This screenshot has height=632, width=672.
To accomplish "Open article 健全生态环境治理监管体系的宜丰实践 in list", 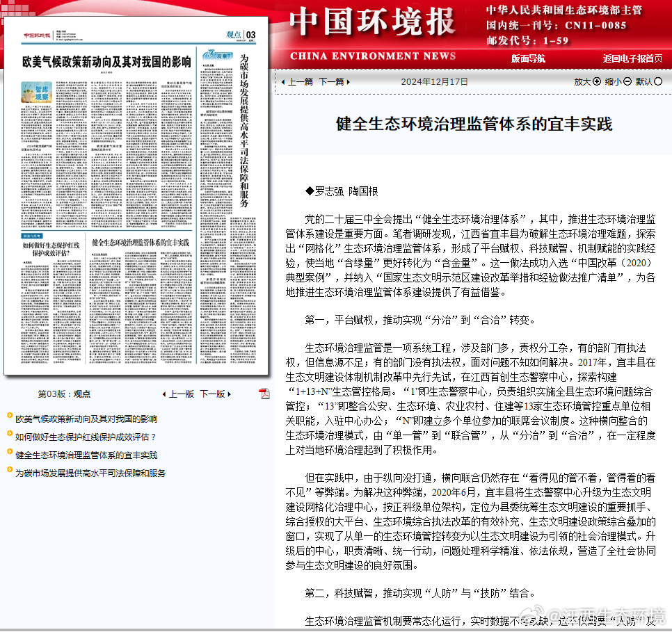I will [x=86, y=455].
